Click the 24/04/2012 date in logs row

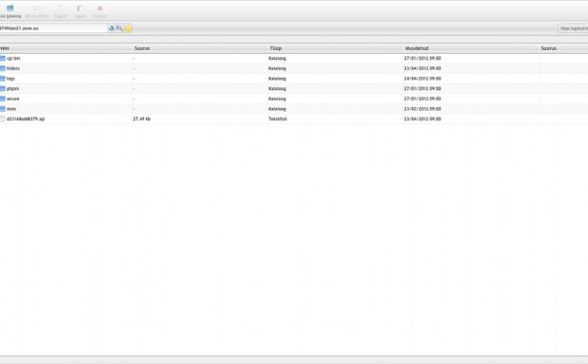(422, 79)
